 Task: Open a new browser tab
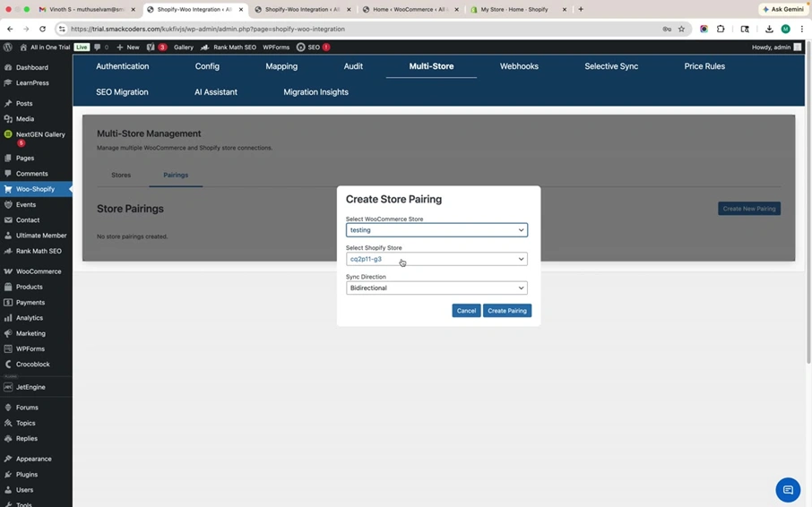point(581,9)
